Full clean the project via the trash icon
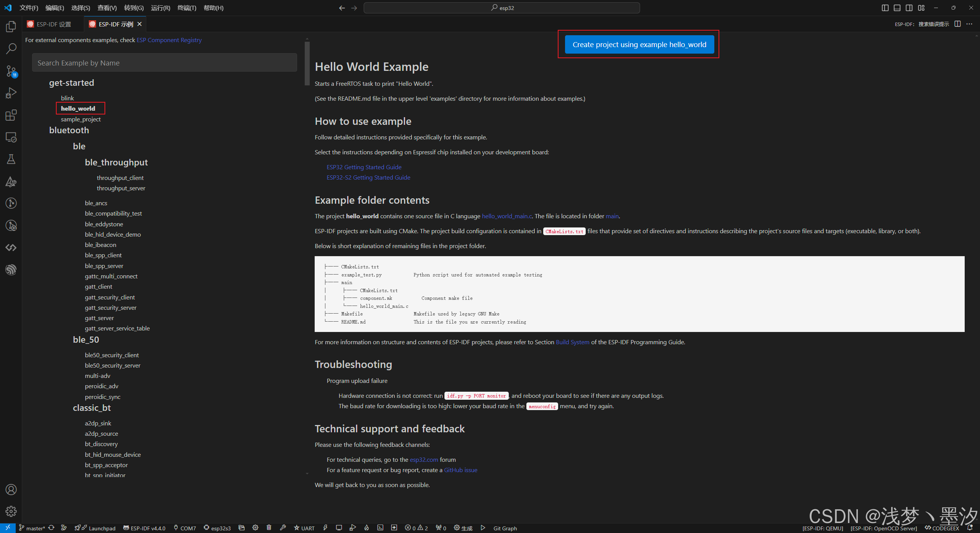 pyautogui.click(x=269, y=528)
